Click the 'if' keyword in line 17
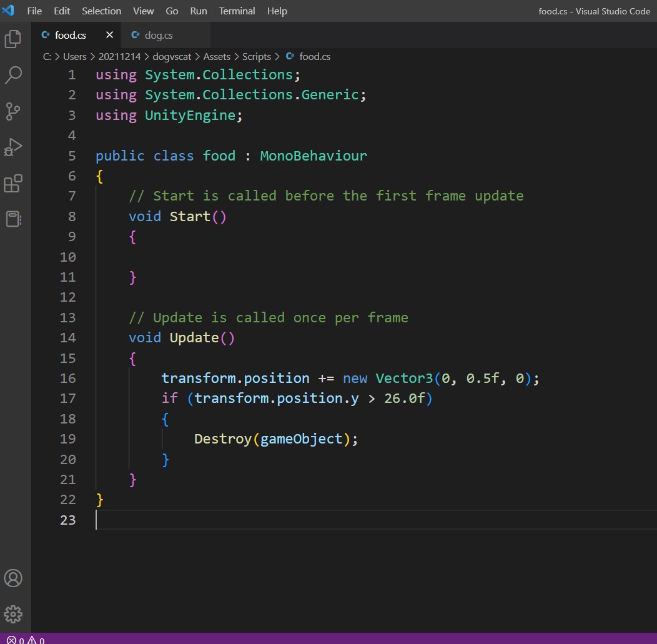Image resolution: width=657 pixels, height=644 pixels. 170,399
